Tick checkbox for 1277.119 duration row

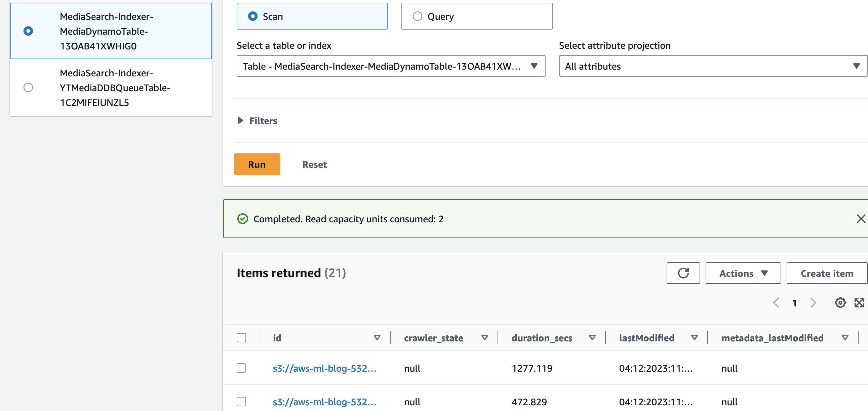click(241, 368)
